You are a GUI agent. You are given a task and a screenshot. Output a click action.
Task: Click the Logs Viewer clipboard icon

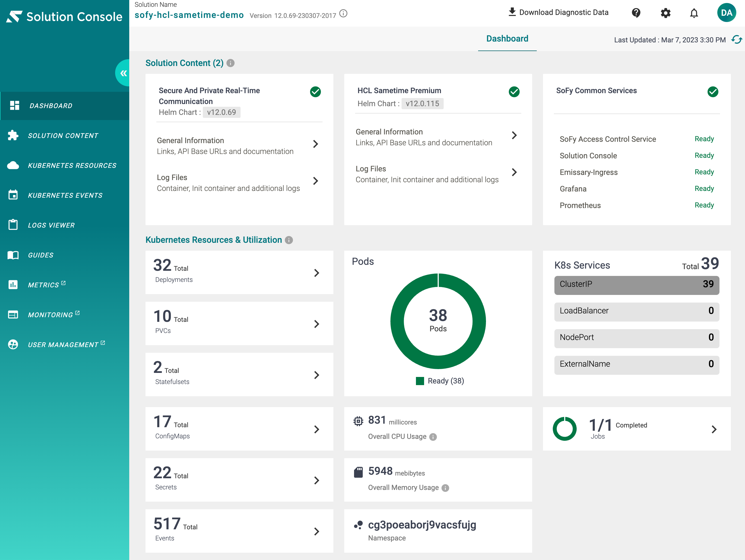point(13,225)
